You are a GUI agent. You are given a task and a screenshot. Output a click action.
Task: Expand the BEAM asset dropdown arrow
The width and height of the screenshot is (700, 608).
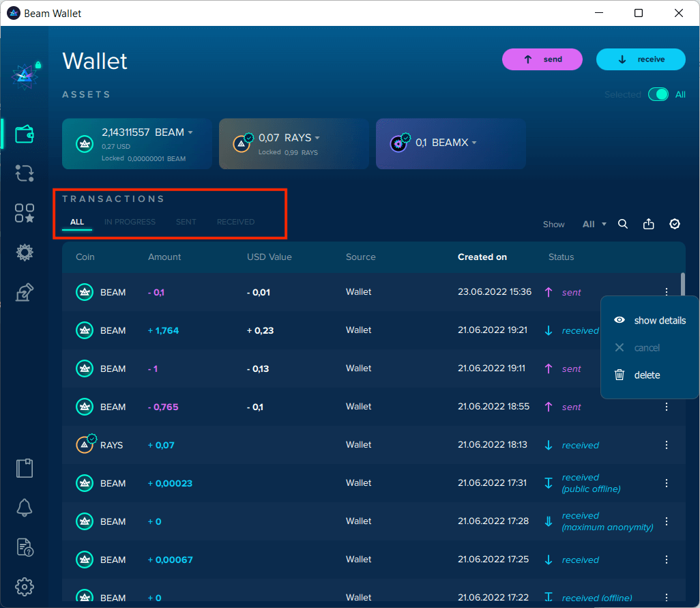pos(190,133)
